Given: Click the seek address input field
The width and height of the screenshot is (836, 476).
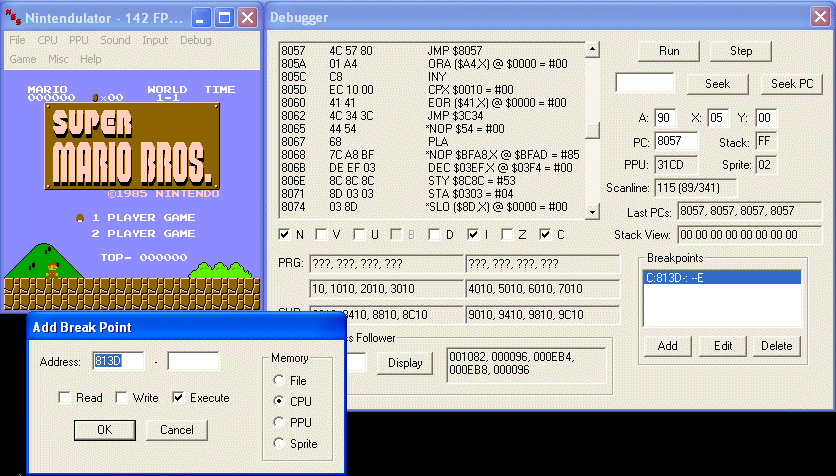Looking at the screenshot, I should point(645,83).
